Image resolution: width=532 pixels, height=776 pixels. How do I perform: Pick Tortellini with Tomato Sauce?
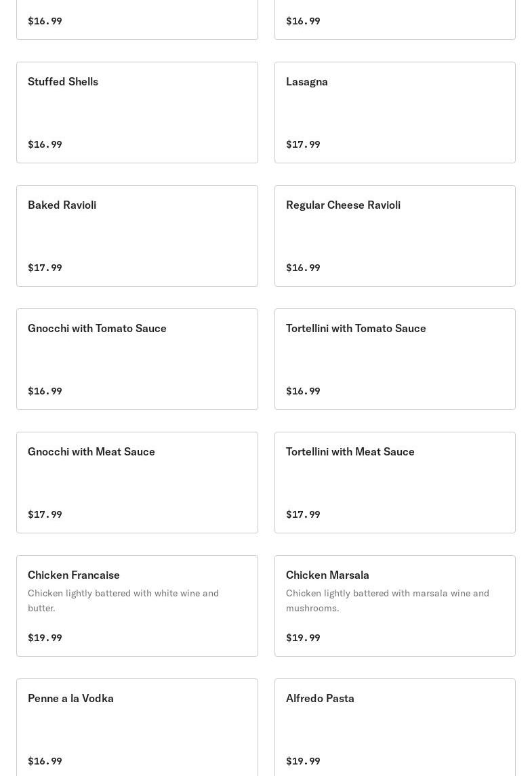[394, 359]
